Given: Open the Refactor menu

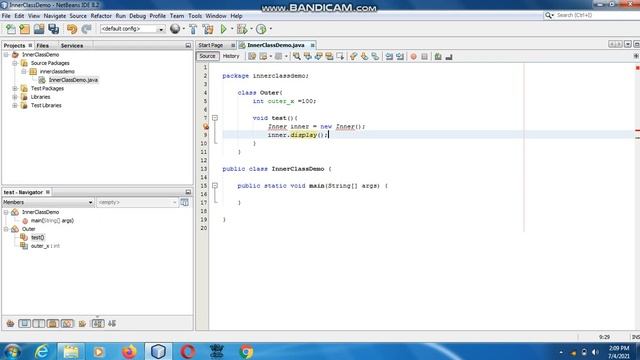Looking at the screenshot, I should (101, 16).
